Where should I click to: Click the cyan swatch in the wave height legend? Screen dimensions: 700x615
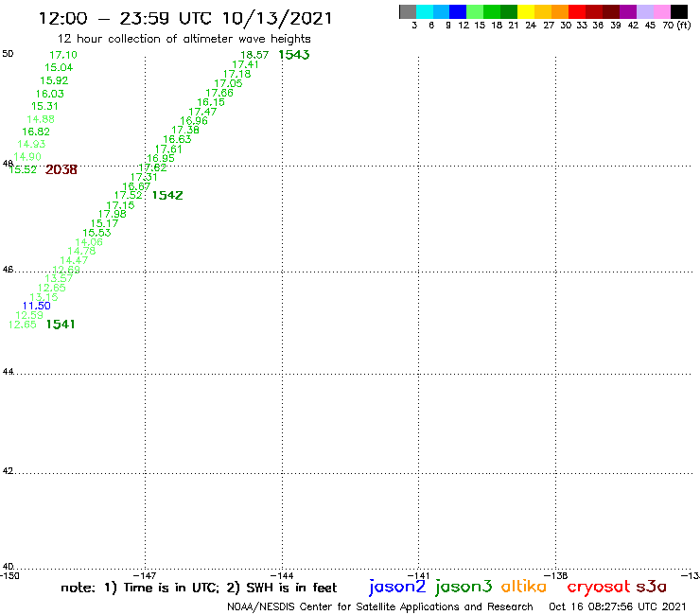click(425, 11)
